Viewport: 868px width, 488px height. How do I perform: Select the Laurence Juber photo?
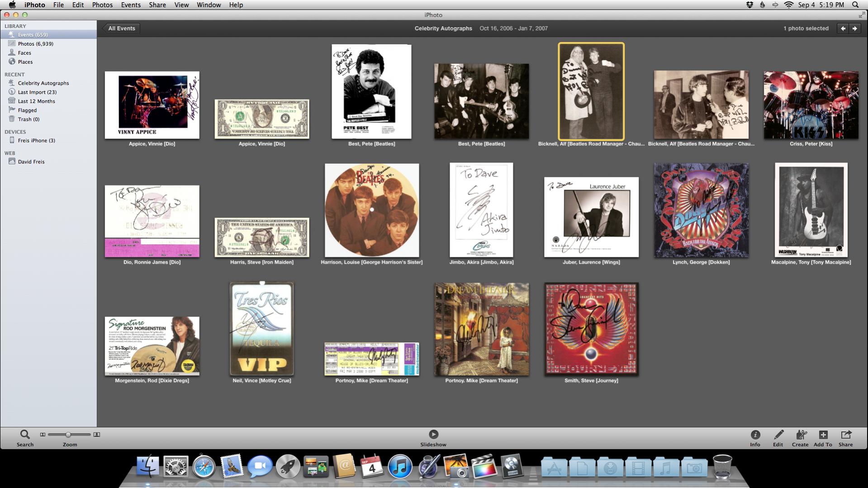coord(591,217)
